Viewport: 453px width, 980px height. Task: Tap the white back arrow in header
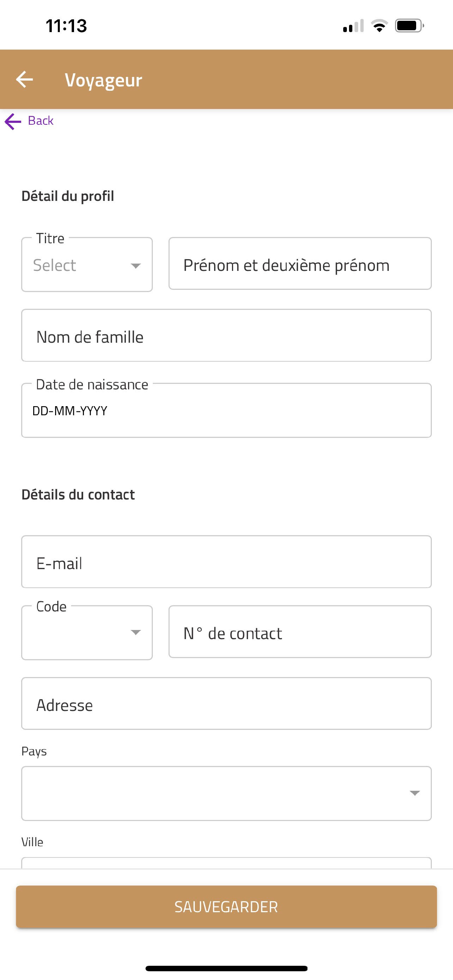coord(24,79)
